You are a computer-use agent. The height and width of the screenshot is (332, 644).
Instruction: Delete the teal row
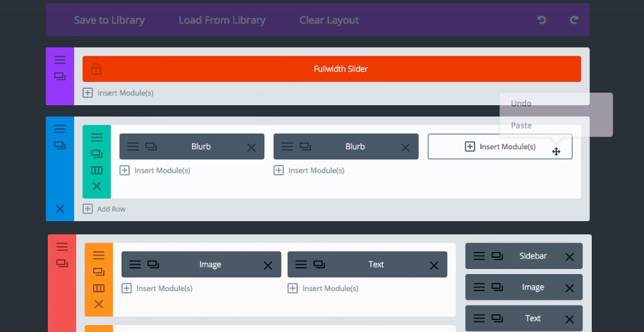(x=96, y=186)
